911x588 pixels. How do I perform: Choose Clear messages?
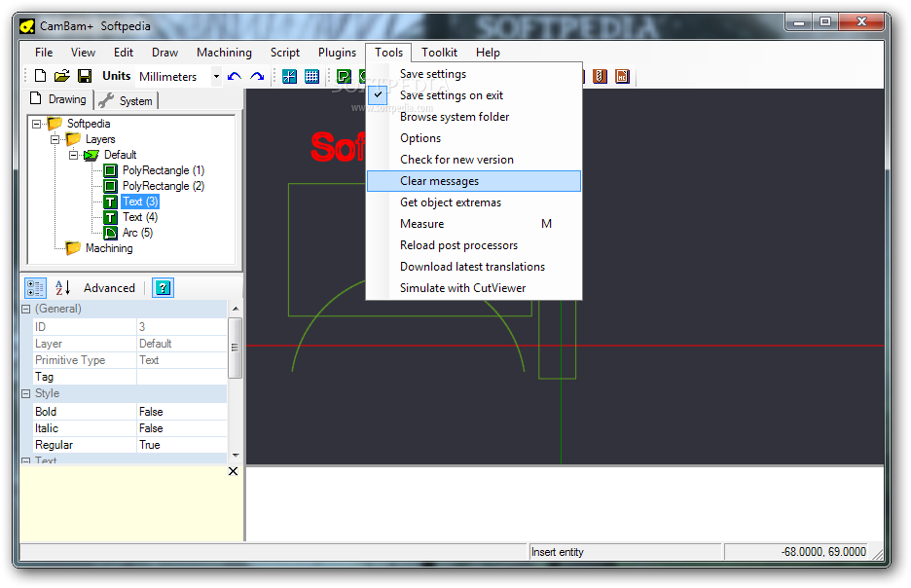click(474, 181)
